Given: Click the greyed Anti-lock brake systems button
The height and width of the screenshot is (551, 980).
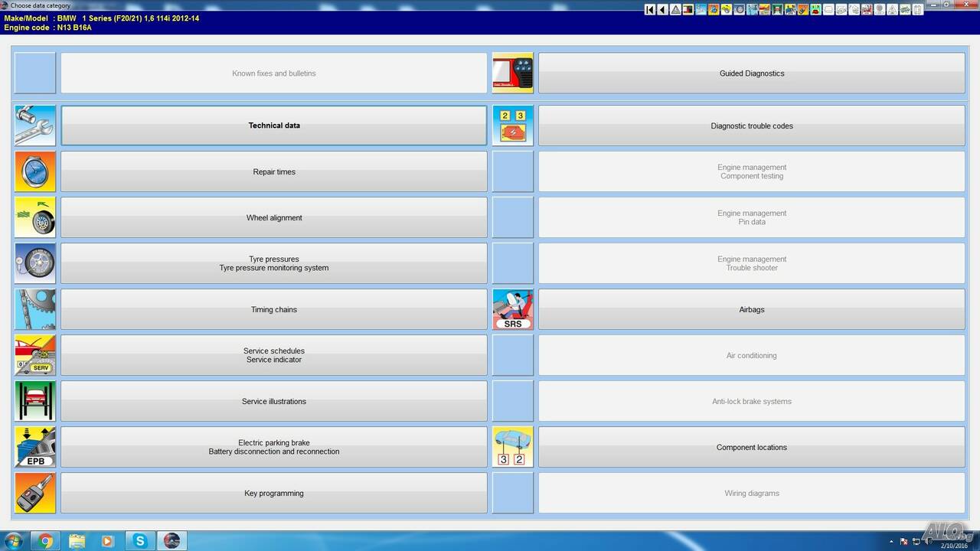Looking at the screenshot, I should 752,401.
